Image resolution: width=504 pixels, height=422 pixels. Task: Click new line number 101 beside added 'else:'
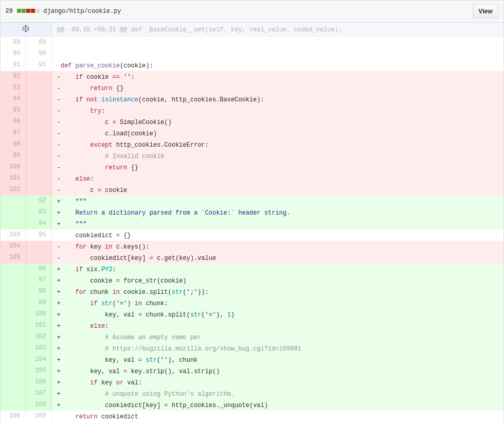tap(41, 325)
